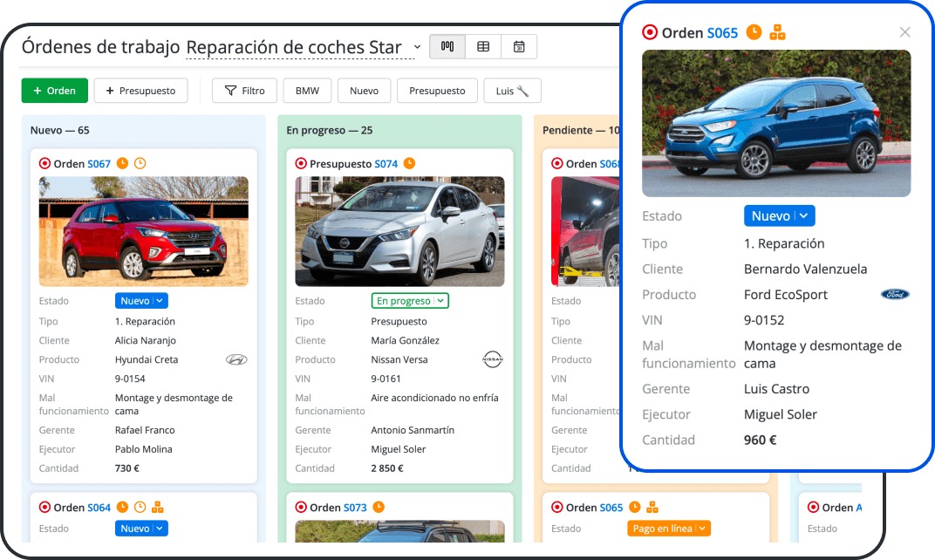
Task: Click the red target icon of Orden S073
Action: [x=301, y=507]
